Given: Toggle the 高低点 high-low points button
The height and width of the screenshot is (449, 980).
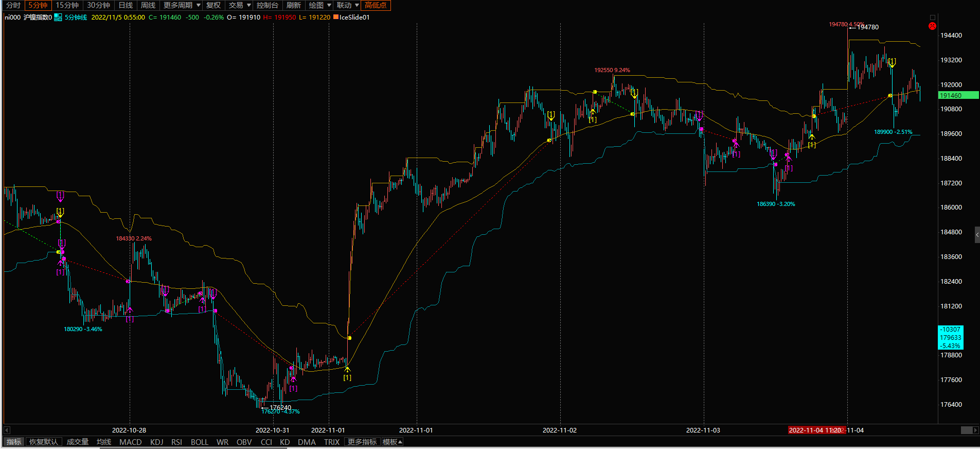Looking at the screenshot, I should (376, 5).
